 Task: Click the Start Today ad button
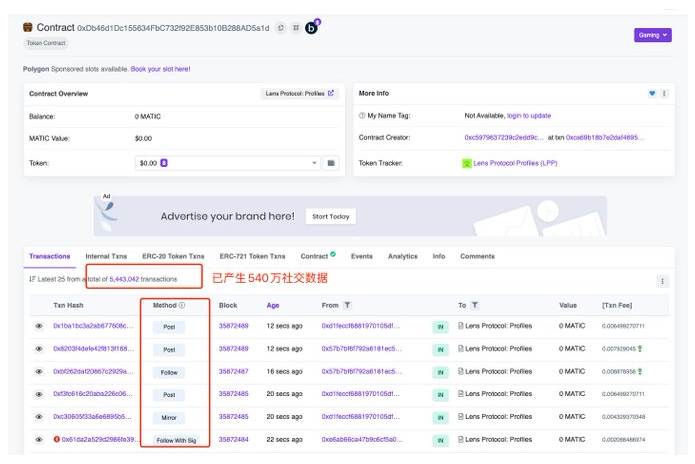tap(331, 217)
